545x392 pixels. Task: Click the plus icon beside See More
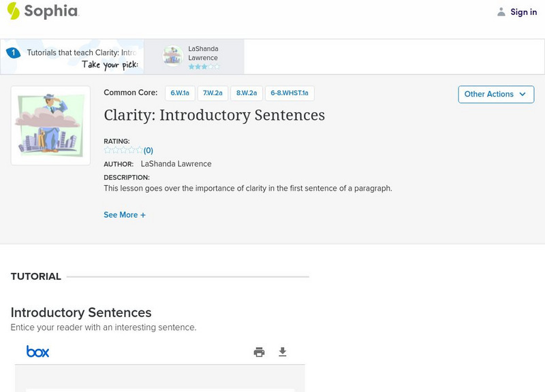point(143,215)
